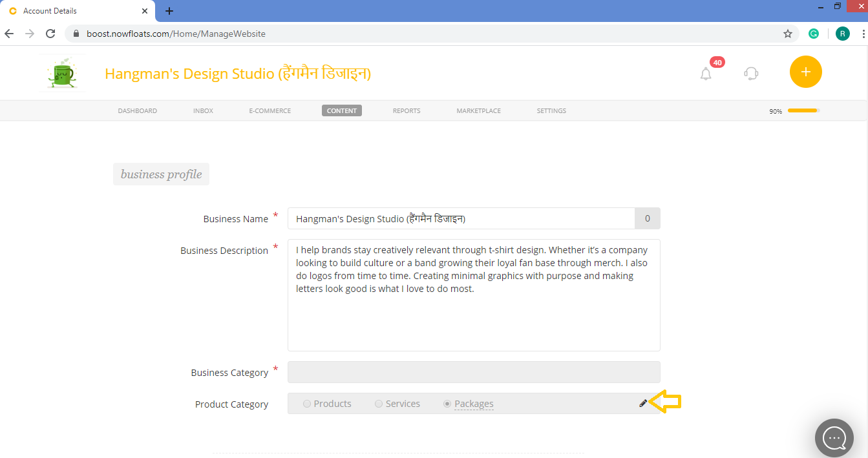Go back with browser back arrow
The height and width of the screenshot is (458, 868).
pos(9,34)
